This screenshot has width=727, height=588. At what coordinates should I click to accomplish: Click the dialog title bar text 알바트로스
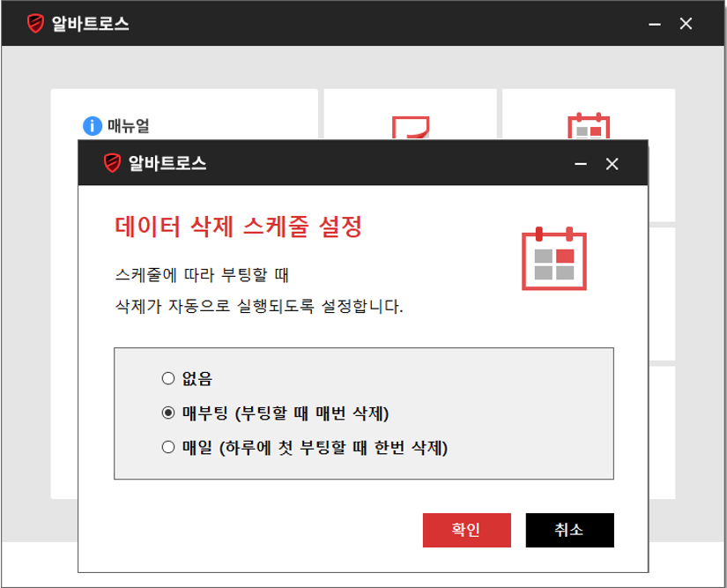point(167,163)
